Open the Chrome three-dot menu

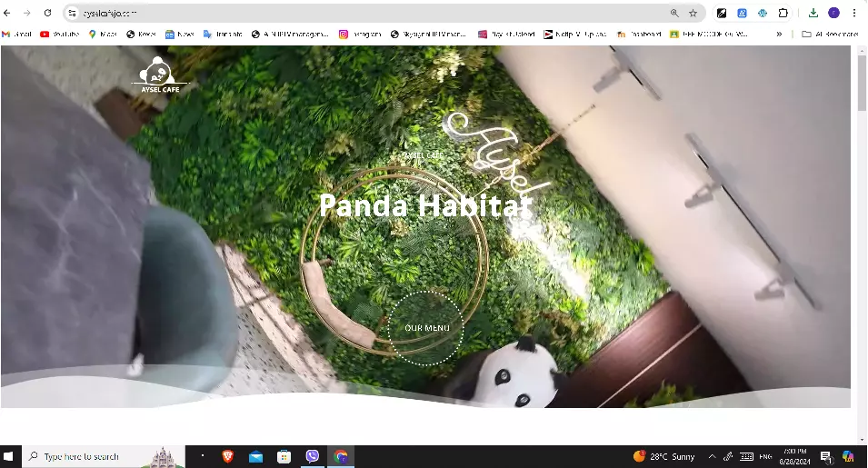(854, 13)
